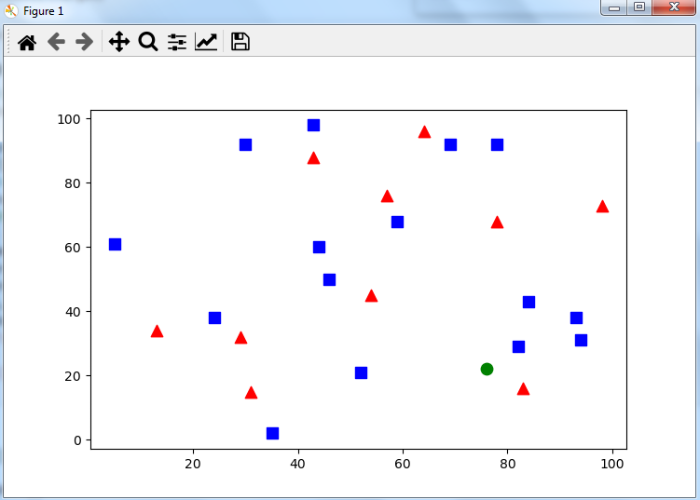Image resolution: width=700 pixels, height=500 pixels.
Task: Activate the pan axes tool
Action: coord(119,42)
